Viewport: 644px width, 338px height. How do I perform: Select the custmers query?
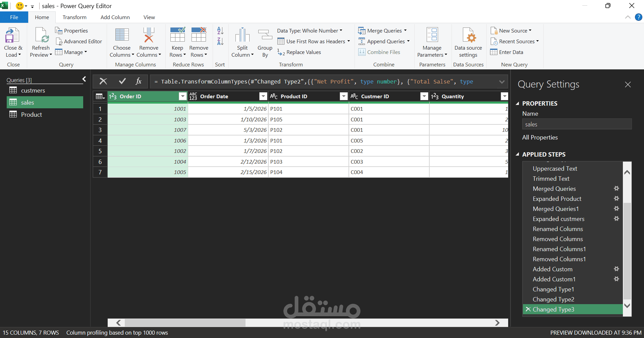click(x=45, y=91)
